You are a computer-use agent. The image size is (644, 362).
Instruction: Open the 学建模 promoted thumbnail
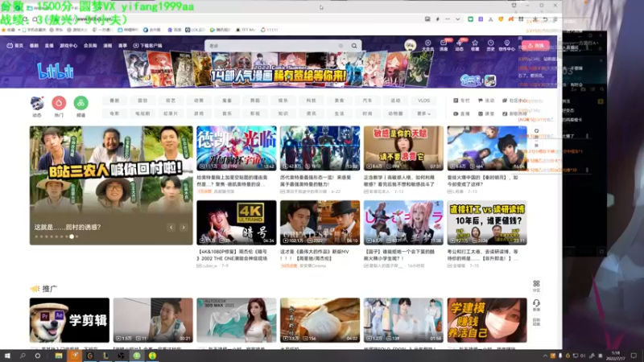point(487,320)
